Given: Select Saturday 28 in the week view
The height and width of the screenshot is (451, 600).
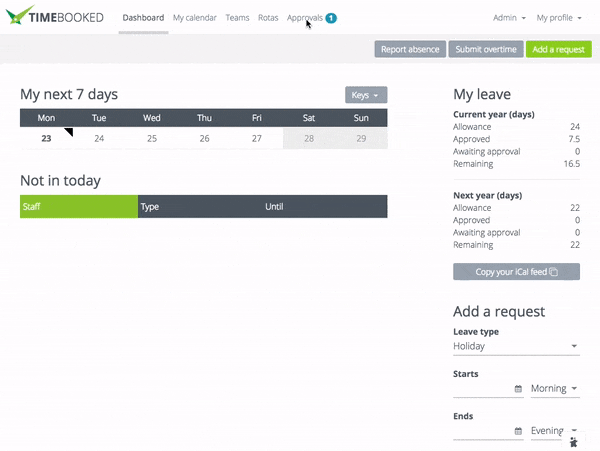Looking at the screenshot, I should 309,139.
